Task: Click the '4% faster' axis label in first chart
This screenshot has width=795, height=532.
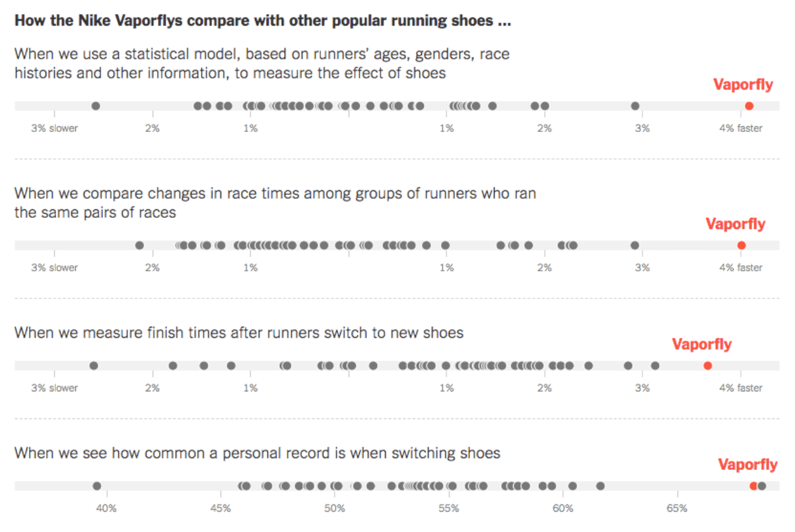Action: coord(740,128)
